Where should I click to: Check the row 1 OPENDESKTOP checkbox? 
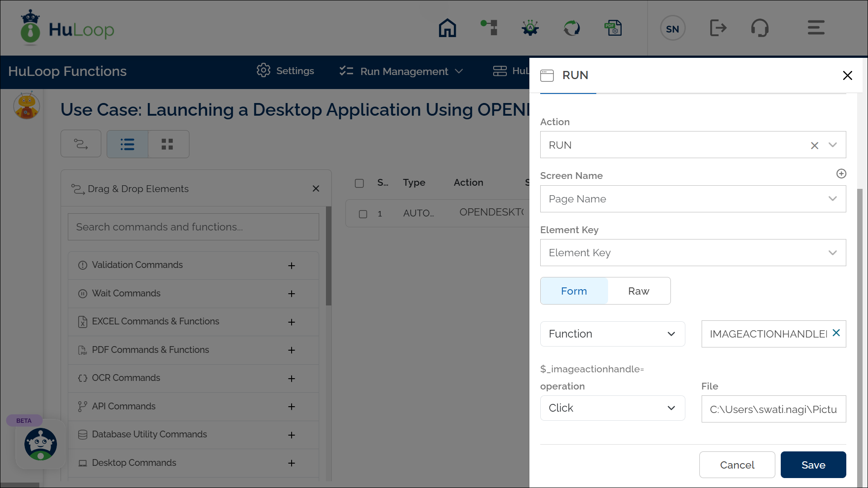point(363,214)
